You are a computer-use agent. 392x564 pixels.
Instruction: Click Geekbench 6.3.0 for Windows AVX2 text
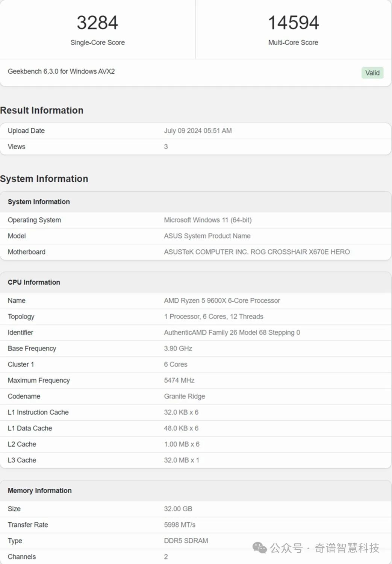point(61,71)
